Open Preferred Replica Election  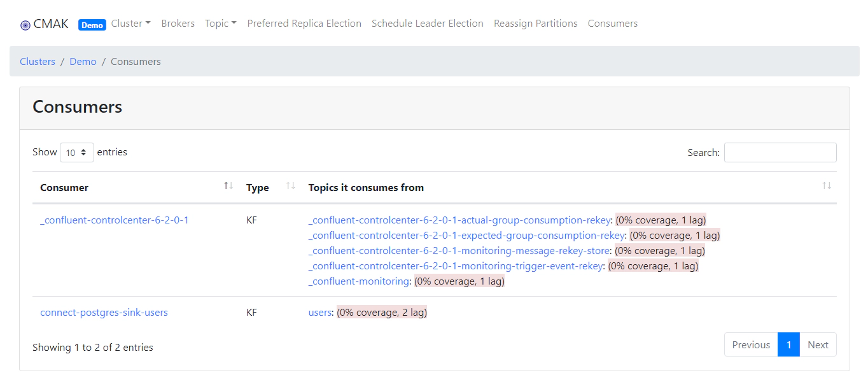304,24
